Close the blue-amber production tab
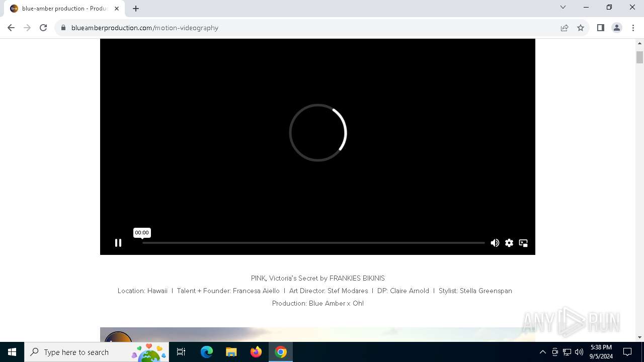 click(117, 9)
